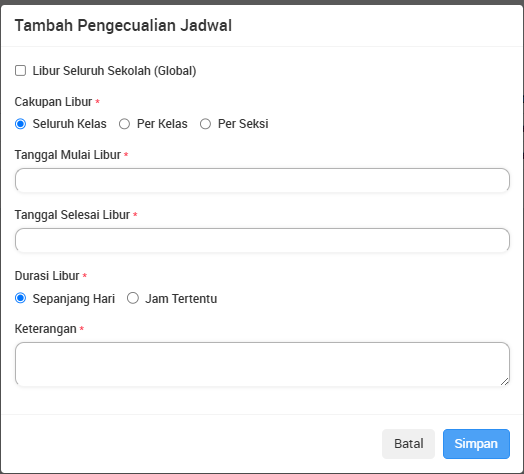Click the Keterangan textarea resize grip
The height and width of the screenshot is (474, 524).
pos(505,381)
